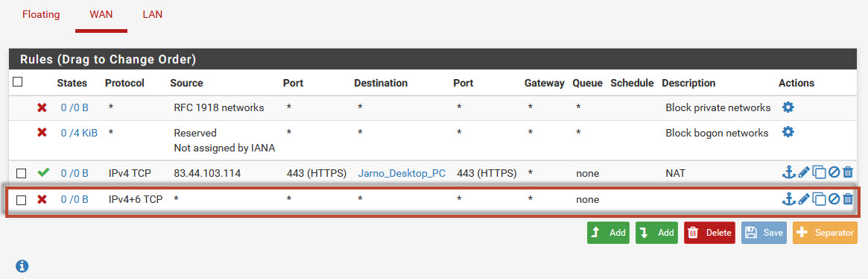Add an orange Separator
The width and height of the screenshot is (868, 279).
[x=825, y=233]
